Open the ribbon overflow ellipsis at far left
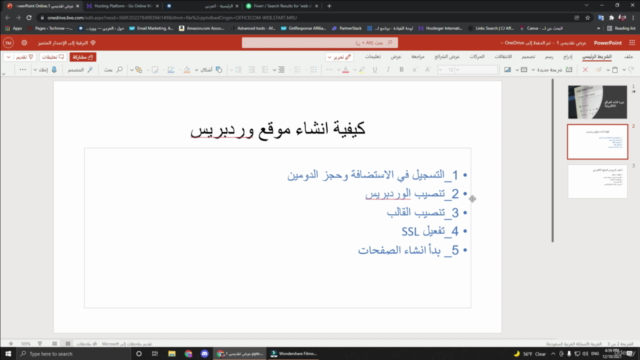 [22, 70]
